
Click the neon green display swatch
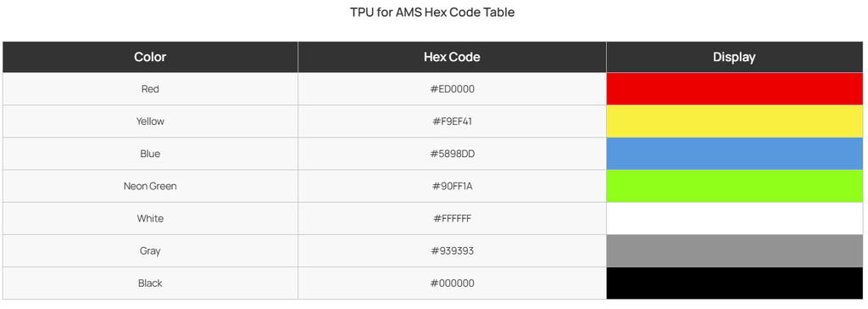(x=735, y=186)
